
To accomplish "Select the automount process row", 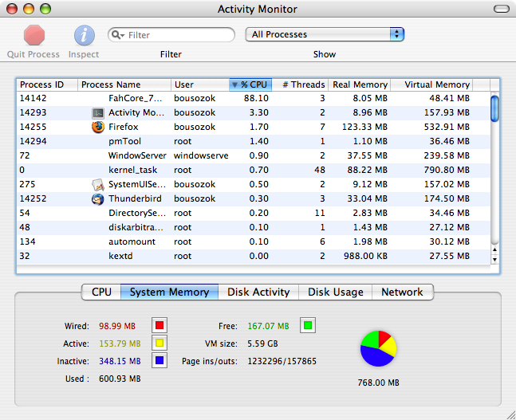I will coord(253,241).
